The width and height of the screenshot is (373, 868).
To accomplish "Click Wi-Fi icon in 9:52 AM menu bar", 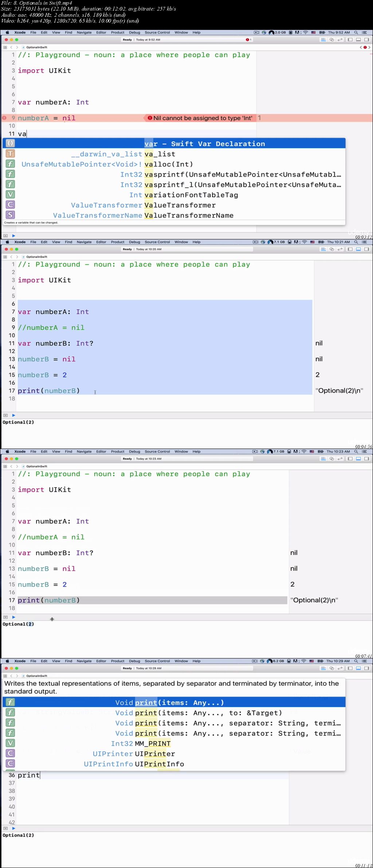I will tap(305, 32).
